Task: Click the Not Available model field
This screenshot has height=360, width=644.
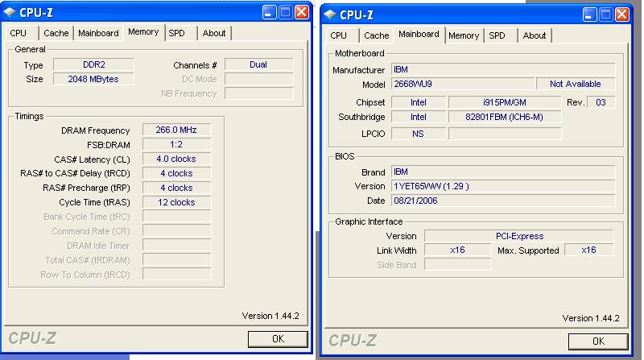Action: coord(576,84)
